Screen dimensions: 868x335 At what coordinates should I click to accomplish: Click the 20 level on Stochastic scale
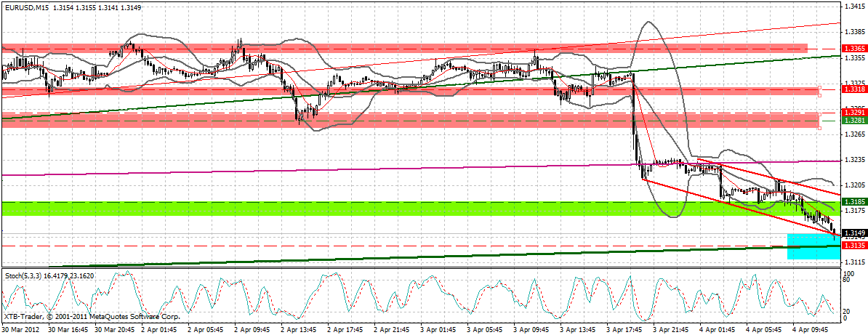846,311
